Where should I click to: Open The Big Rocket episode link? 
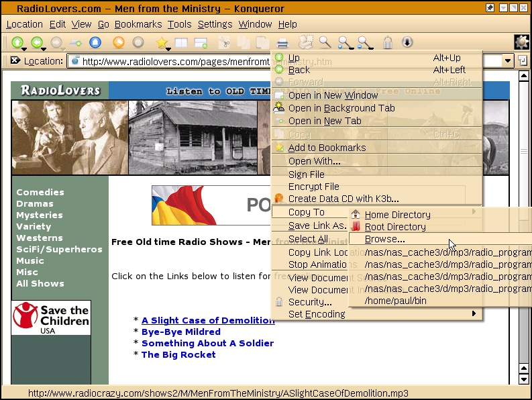pyautogui.click(x=178, y=354)
